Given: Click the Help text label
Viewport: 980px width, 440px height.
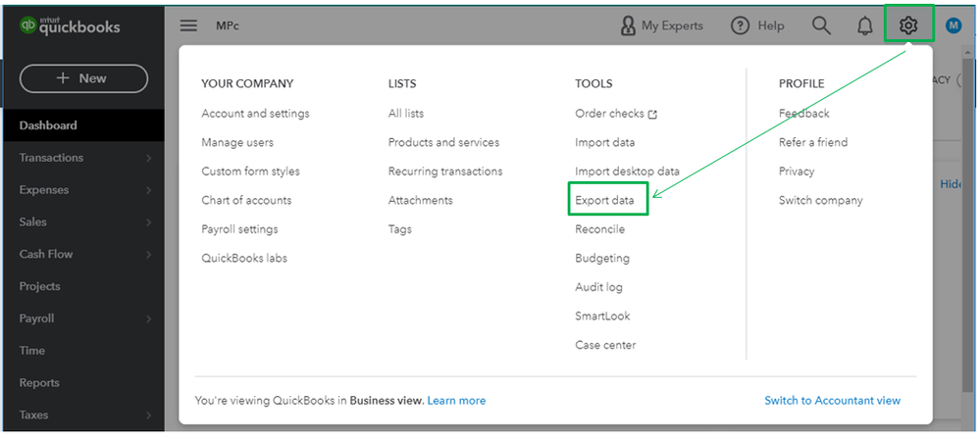Looking at the screenshot, I should 771,26.
